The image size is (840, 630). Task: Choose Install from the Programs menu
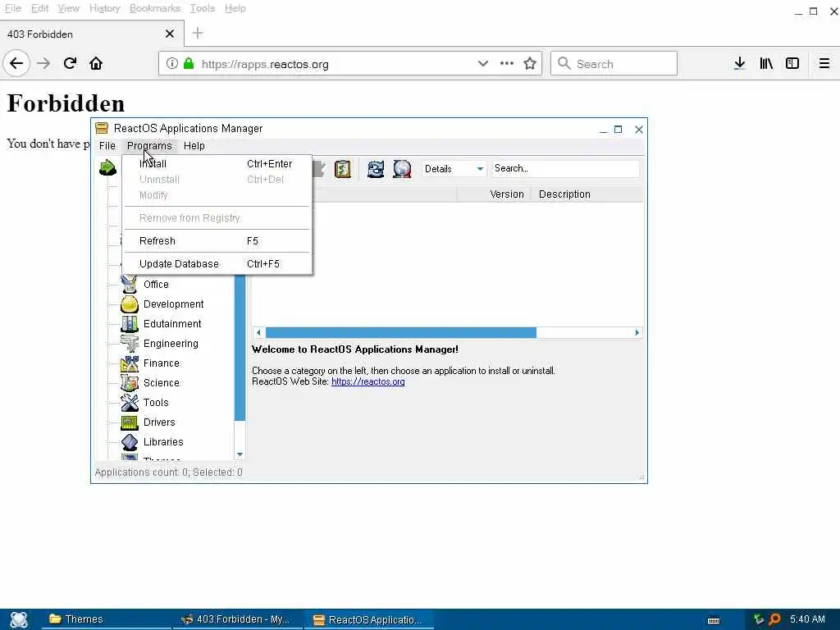click(217, 164)
